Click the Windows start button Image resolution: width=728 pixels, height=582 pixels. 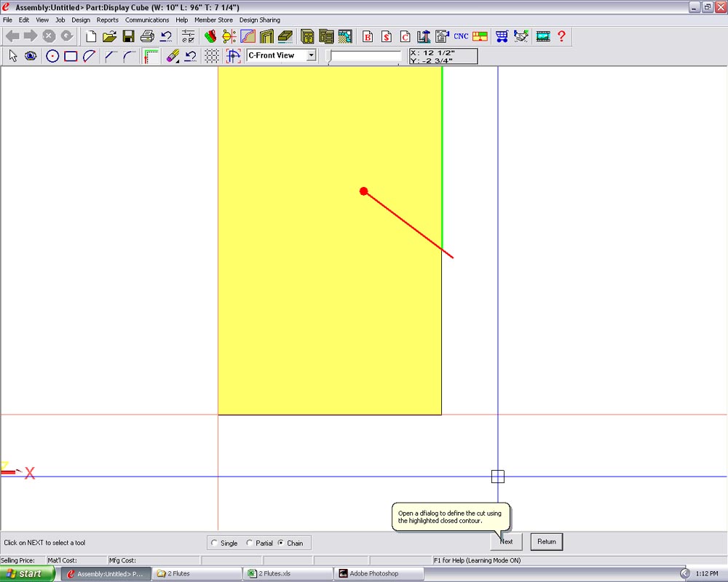click(27, 574)
